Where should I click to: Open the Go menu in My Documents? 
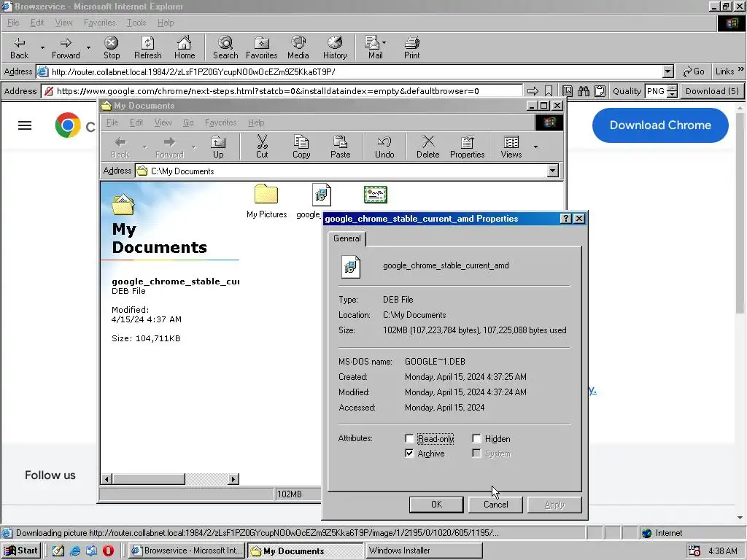pos(188,122)
